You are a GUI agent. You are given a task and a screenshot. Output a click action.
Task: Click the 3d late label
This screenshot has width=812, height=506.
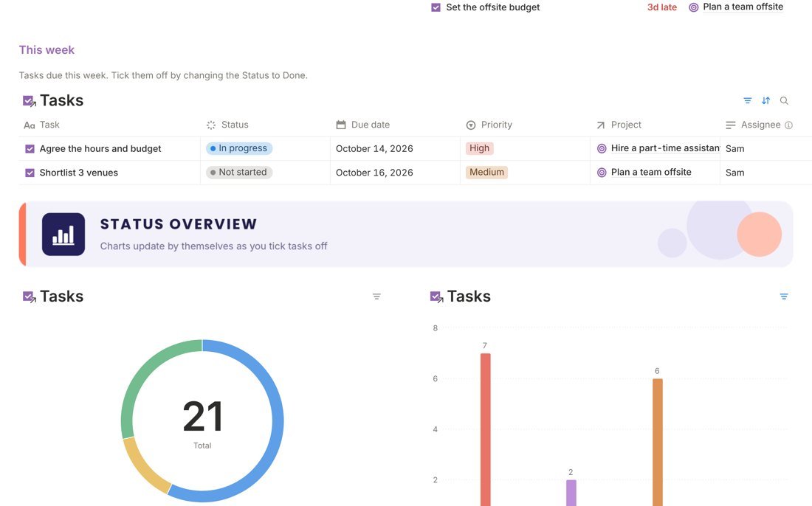(x=662, y=7)
